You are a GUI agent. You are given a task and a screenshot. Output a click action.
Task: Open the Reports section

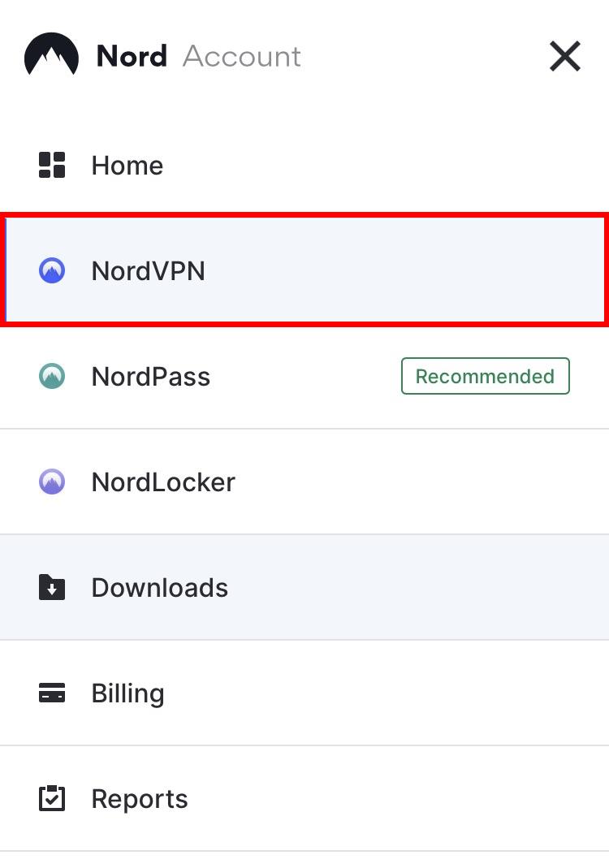point(139,798)
